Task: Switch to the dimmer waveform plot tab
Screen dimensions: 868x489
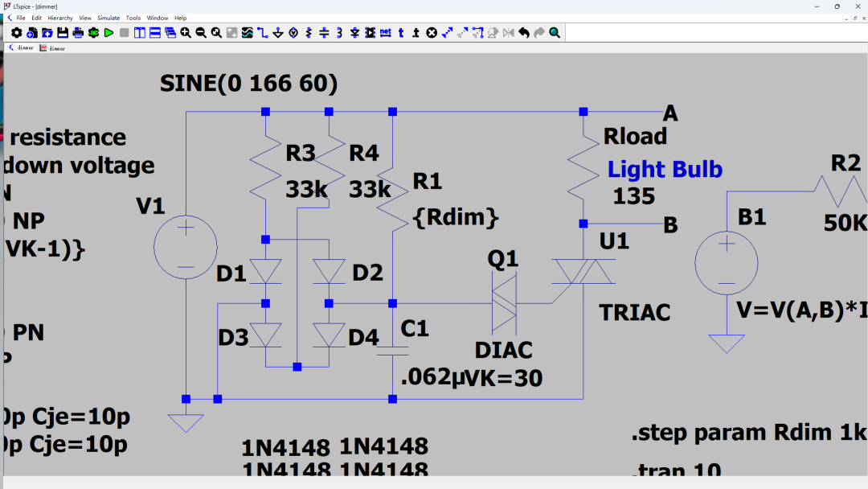Action: [52, 48]
